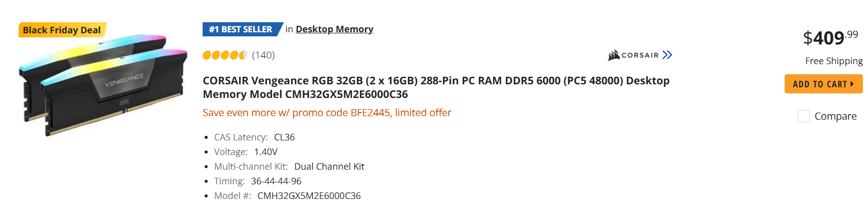Open the Corsair Vengeance RAM product image
Image resolution: width=868 pixels, height=204 pixels.
pyautogui.click(x=103, y=85)
